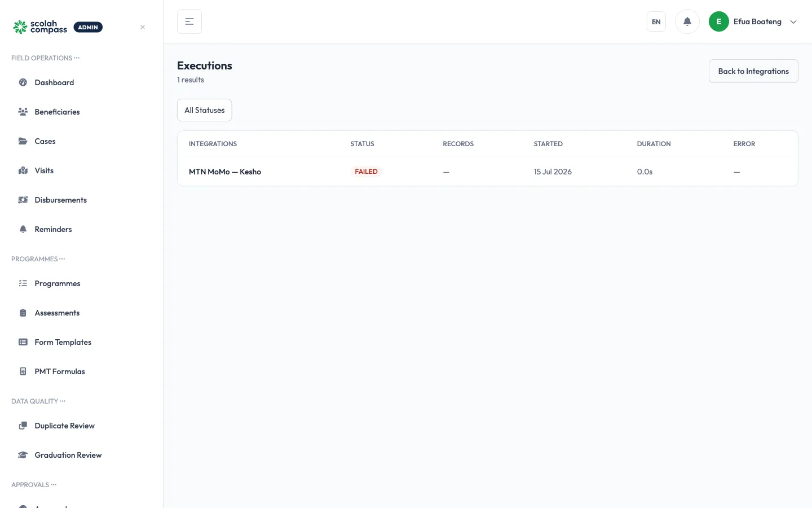This screenshot has height=508, width=812.
Task: Click the STARTED column header
Action: (x=548, y=144)
